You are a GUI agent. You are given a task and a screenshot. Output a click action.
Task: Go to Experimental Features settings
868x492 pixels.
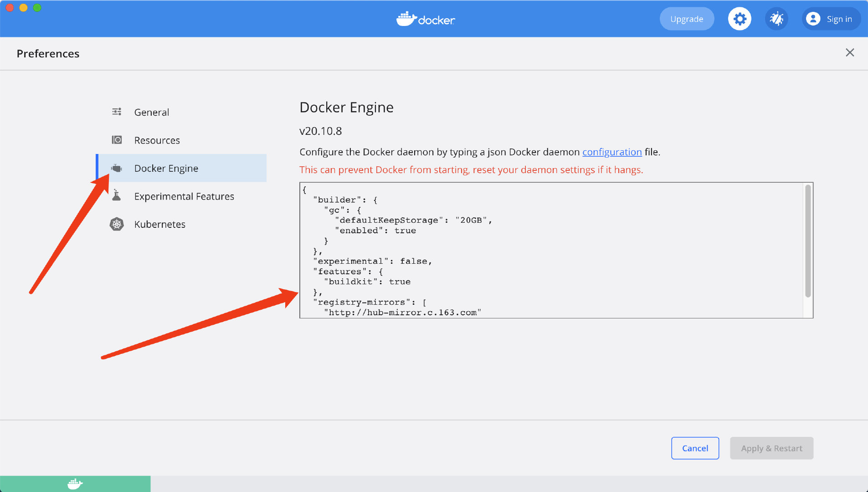point(182,196)
